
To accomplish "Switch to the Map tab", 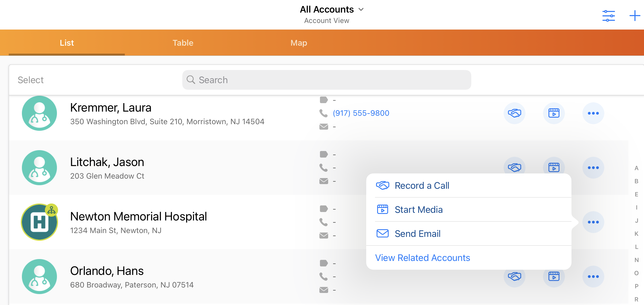I will pos(299,43).
